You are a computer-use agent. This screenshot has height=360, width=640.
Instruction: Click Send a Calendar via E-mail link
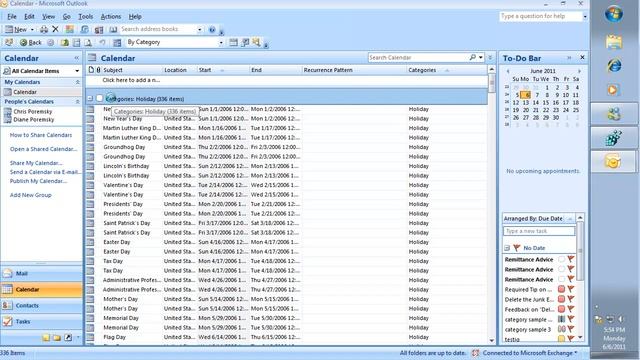(x=45, y=172)
